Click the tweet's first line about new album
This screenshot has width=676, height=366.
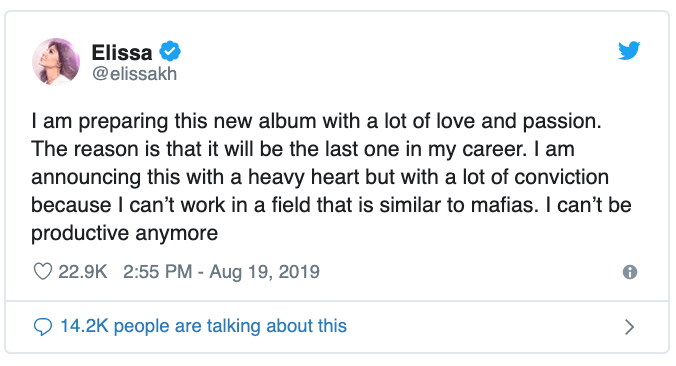316,121
